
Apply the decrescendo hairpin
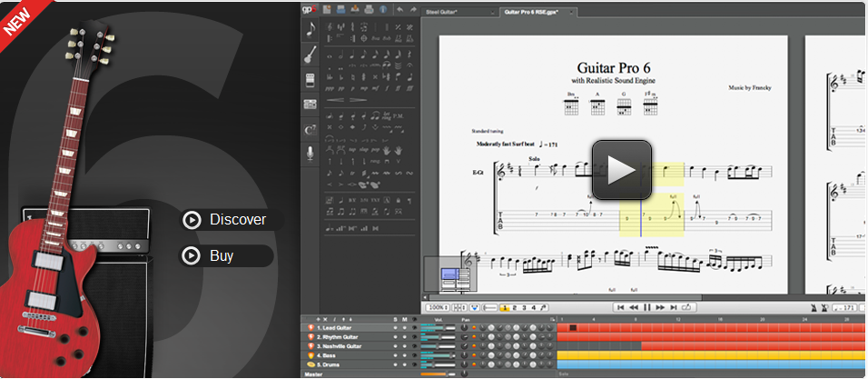pos(358,100)
